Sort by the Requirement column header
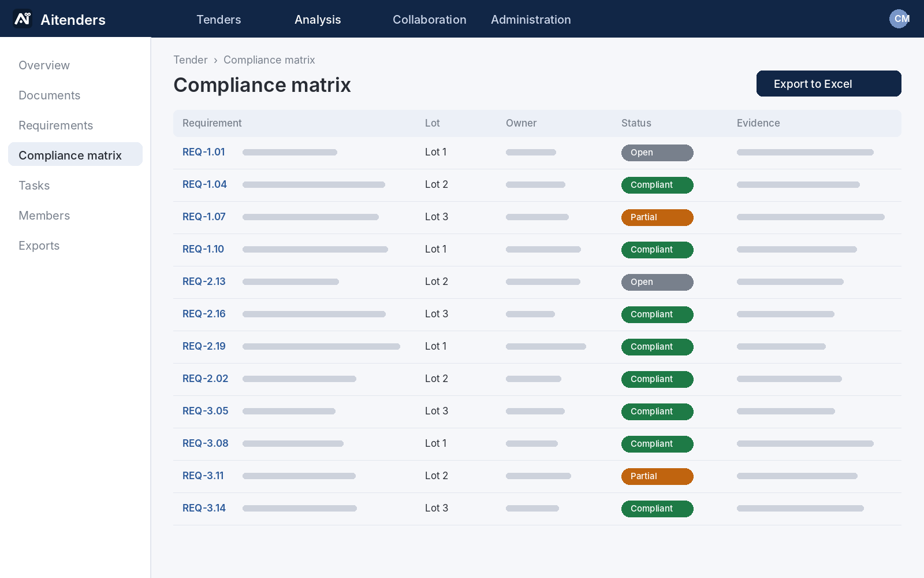 [212, 123]
